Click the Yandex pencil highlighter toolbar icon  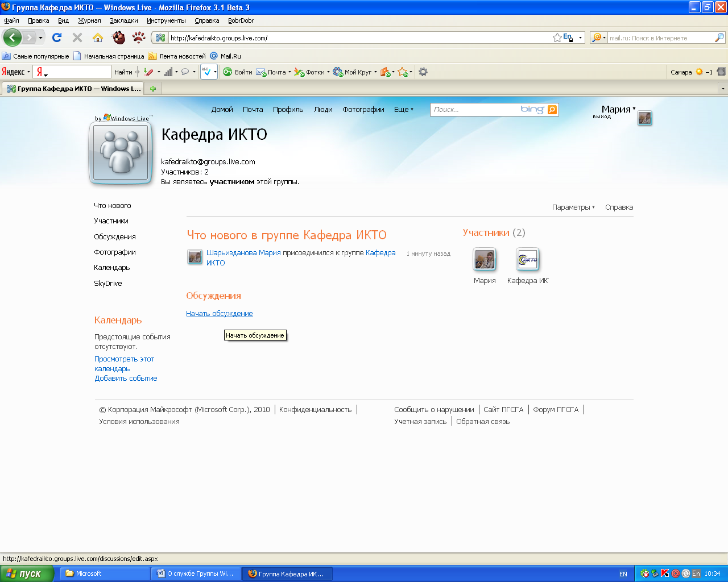point(149,72)
